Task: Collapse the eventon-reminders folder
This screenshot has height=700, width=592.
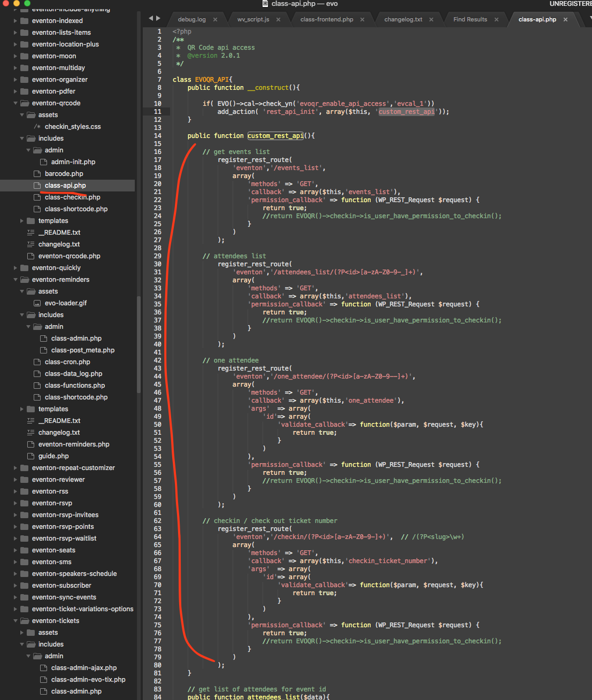Action: click(16, 280)
